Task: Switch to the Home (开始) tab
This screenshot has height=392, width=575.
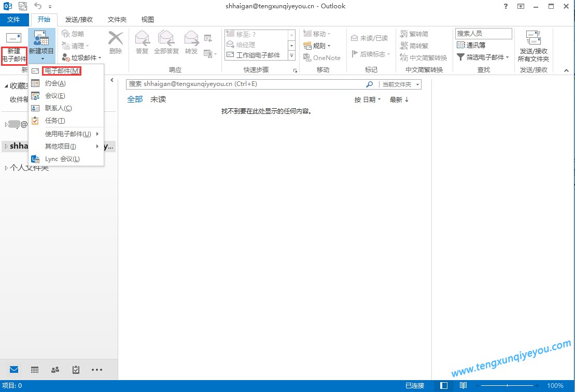Action: click(x=44, y=19)
